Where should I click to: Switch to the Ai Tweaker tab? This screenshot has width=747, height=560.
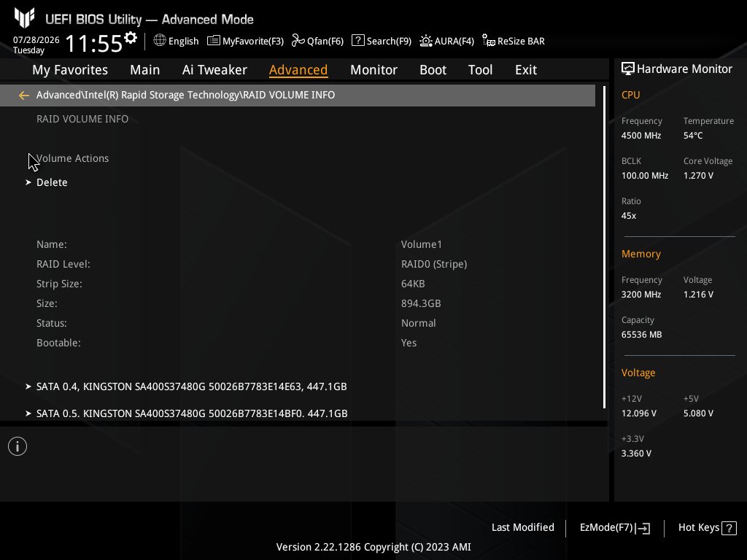pyautogui.click(x=214, y=70)
